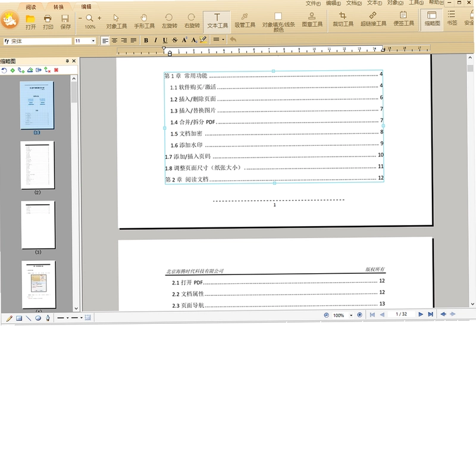Image resolution: width=476 pixels, height=459 pixels.
Task: Open the 工具(S) menu
Action: click(x=416, y=2)
